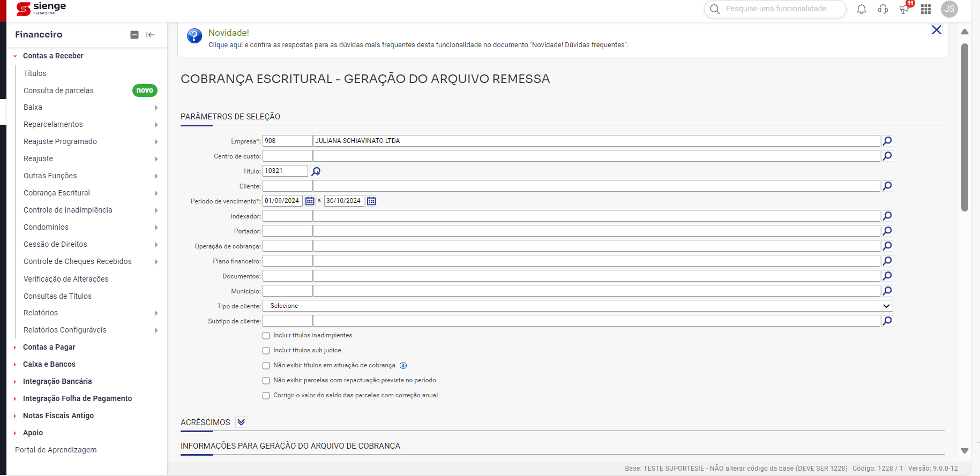Search Empresa with magnifier icon

pyautogui.click(x=887, y=141)
